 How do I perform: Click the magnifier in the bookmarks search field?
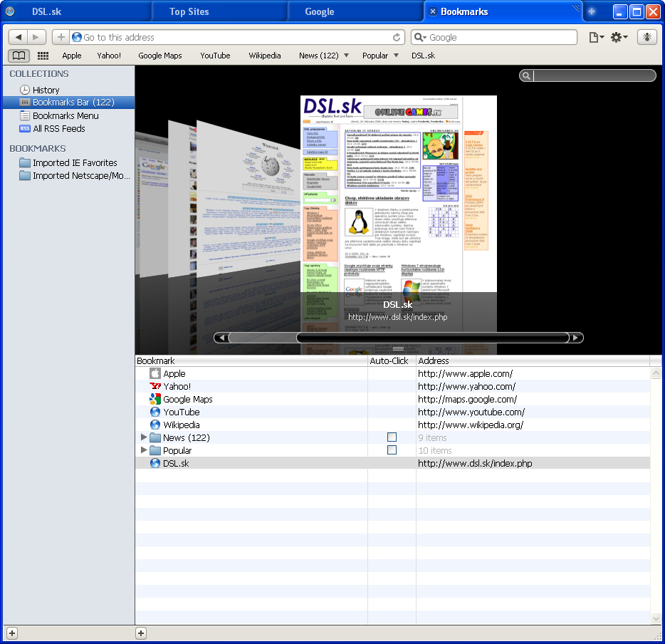click(x=526, y=76)
